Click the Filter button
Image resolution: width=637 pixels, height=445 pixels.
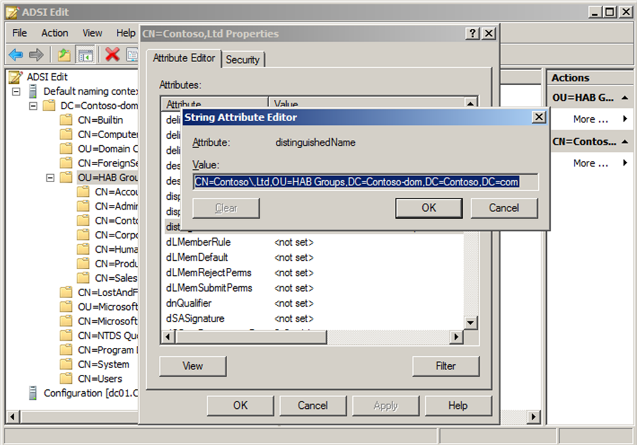pyautogui.click(x=446, y=366)
